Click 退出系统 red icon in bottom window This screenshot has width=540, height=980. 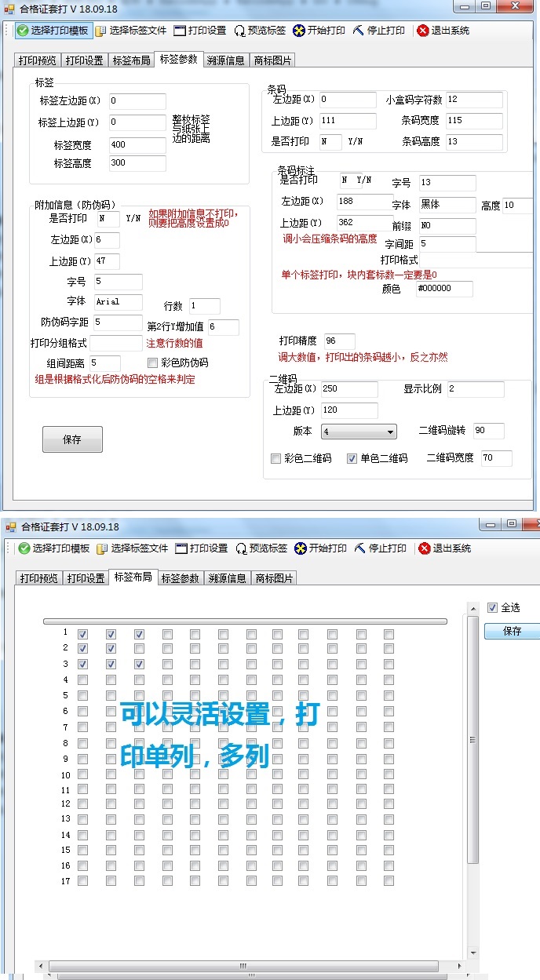[425, 548]
